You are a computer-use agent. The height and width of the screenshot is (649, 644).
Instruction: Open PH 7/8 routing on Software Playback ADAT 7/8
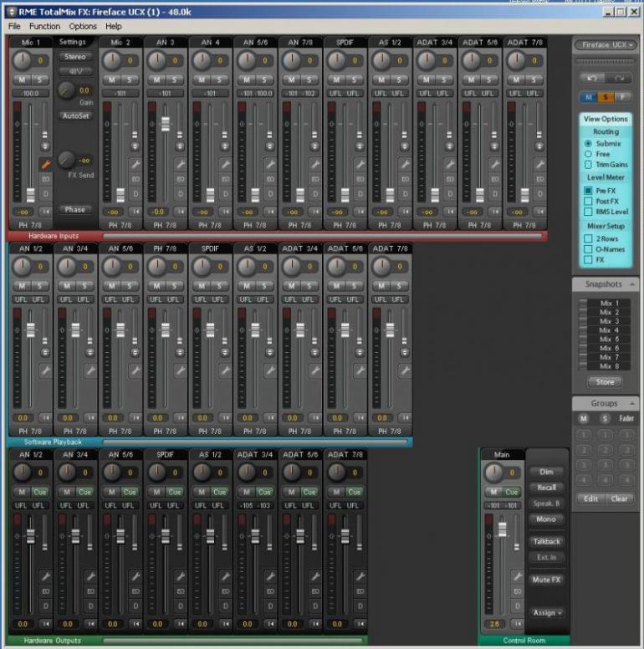click(390, 432)
